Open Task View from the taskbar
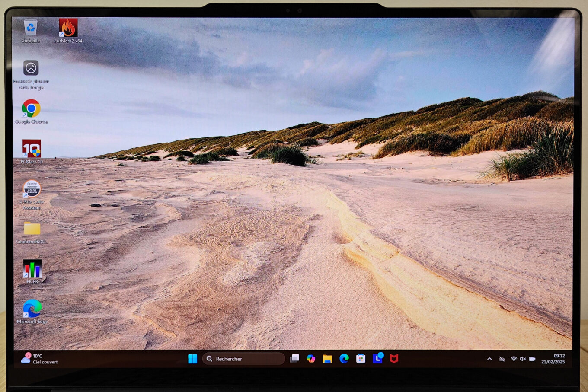Screen dimensions: 588x392 point(294,359)
